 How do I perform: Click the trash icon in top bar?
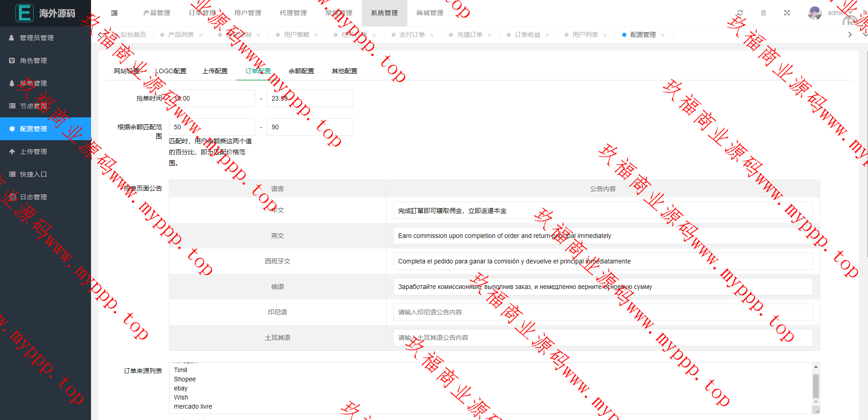pos(763,13)
